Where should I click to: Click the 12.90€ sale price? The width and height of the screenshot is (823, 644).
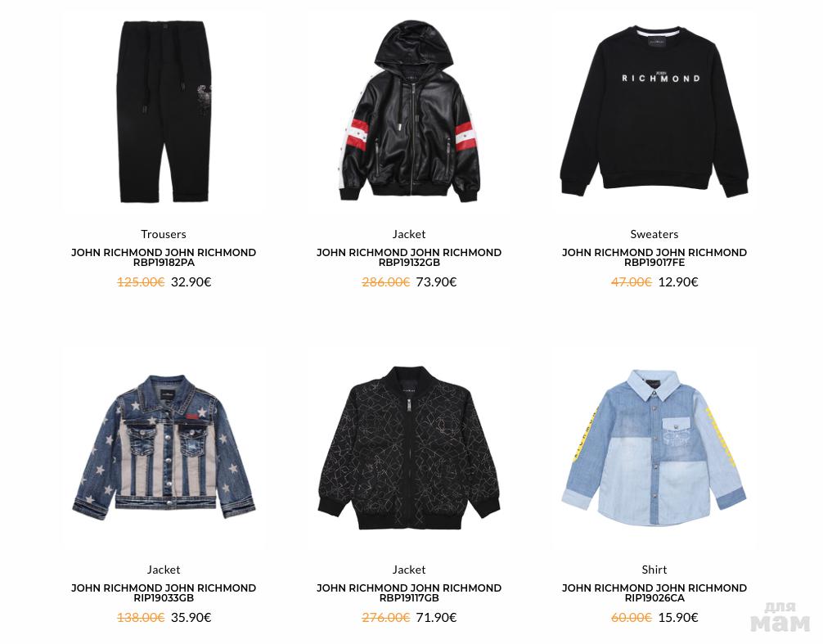tap(678, 281)
